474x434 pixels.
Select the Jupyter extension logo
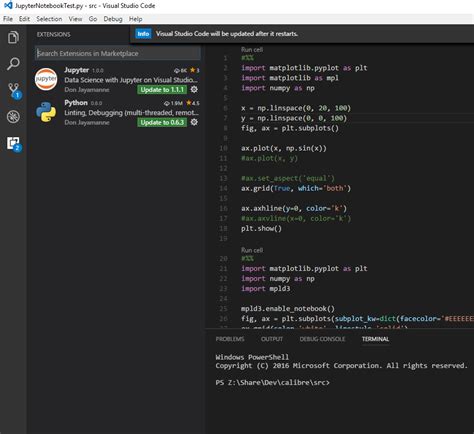[x=46, y=79]
